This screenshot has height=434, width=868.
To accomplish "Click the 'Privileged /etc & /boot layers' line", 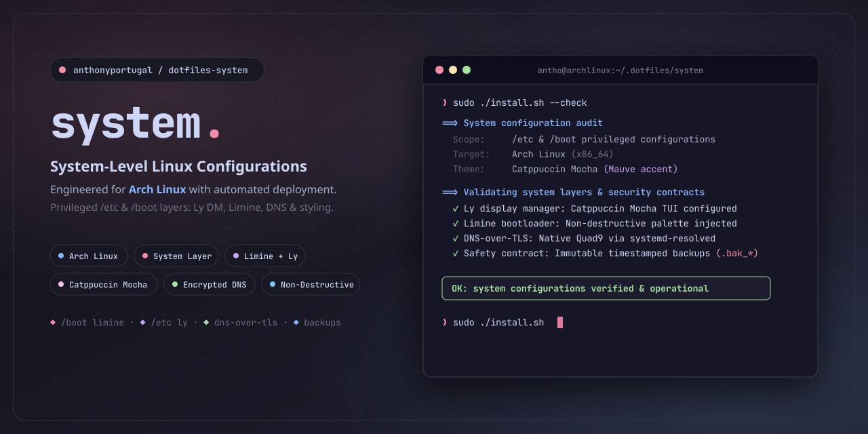I will [x=192, y=208].
